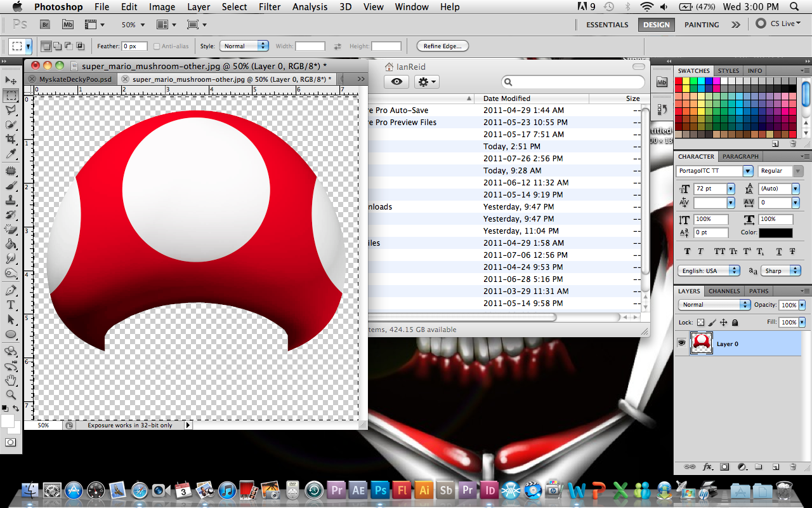Switch to the Channels tab

[724, 291]
